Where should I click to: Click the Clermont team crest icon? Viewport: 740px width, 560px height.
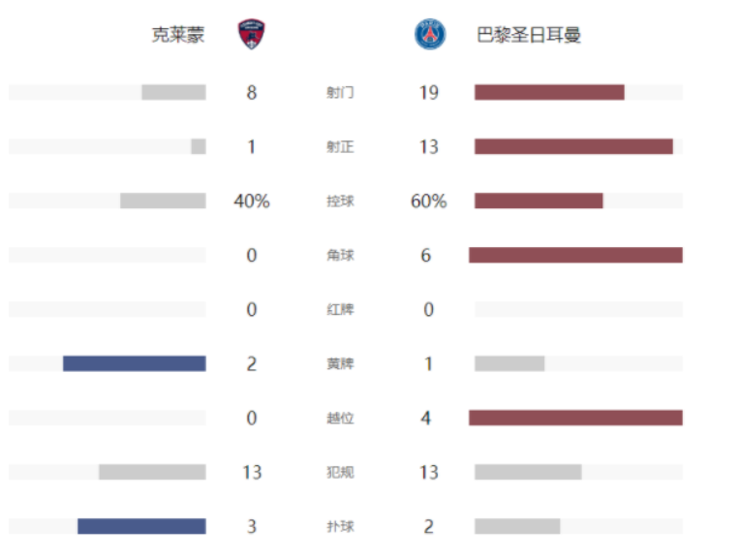pyautogui.click(x=252, y=35)
